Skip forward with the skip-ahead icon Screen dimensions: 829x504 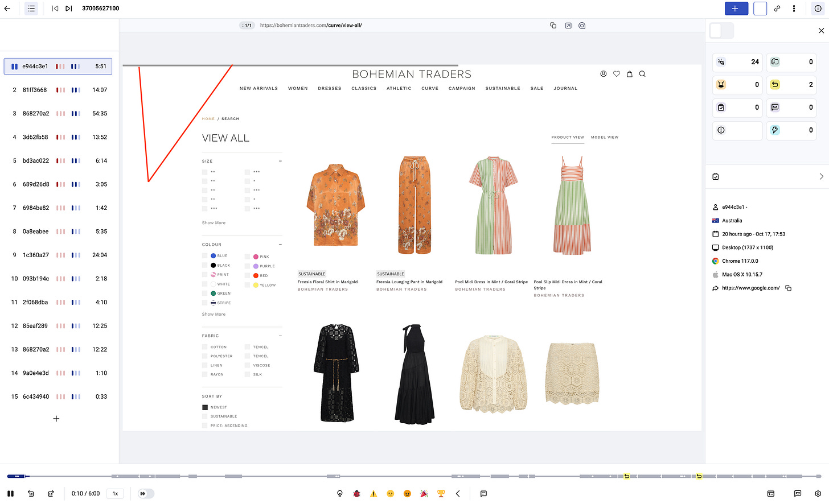pos(51,494)
